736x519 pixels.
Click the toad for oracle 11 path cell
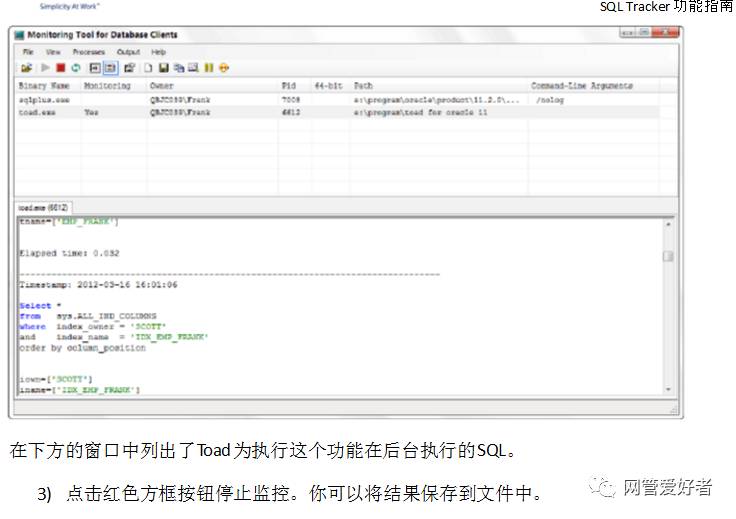(420, 112)
